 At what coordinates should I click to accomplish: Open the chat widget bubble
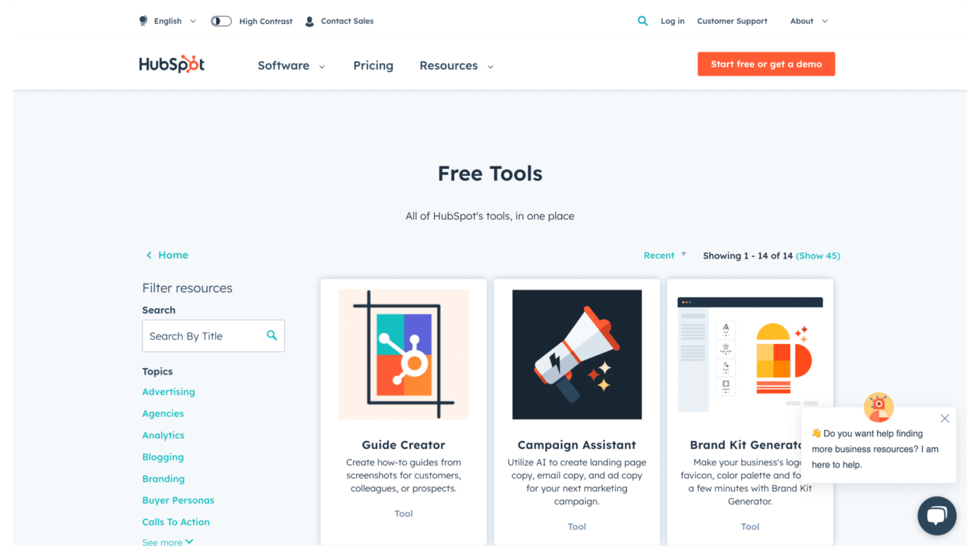click(x=936, y=516)
